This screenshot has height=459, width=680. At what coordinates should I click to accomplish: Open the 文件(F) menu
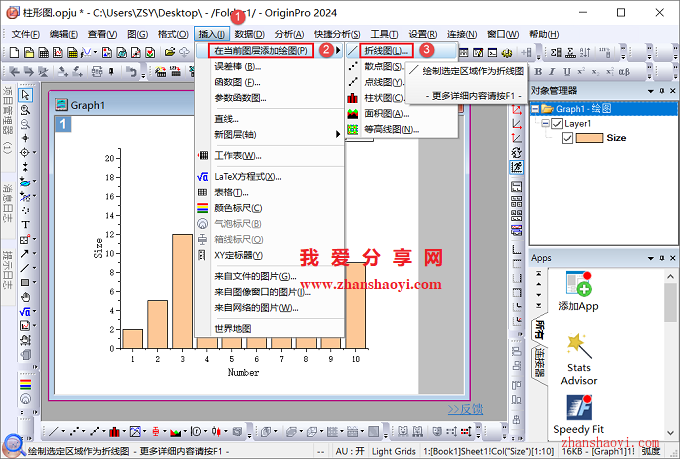[x=26, y=34]
